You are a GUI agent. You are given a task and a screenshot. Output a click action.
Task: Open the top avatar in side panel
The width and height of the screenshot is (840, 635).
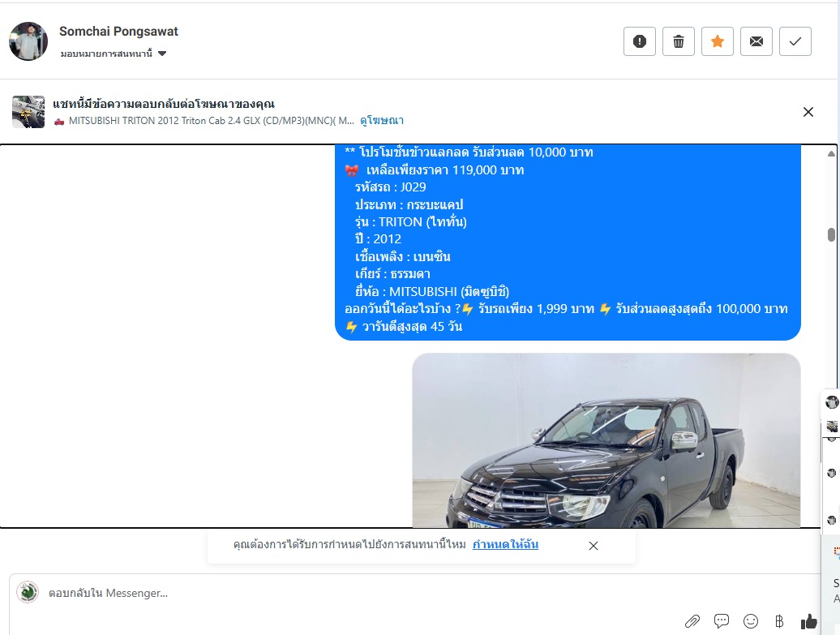click(x=832, y=402)
